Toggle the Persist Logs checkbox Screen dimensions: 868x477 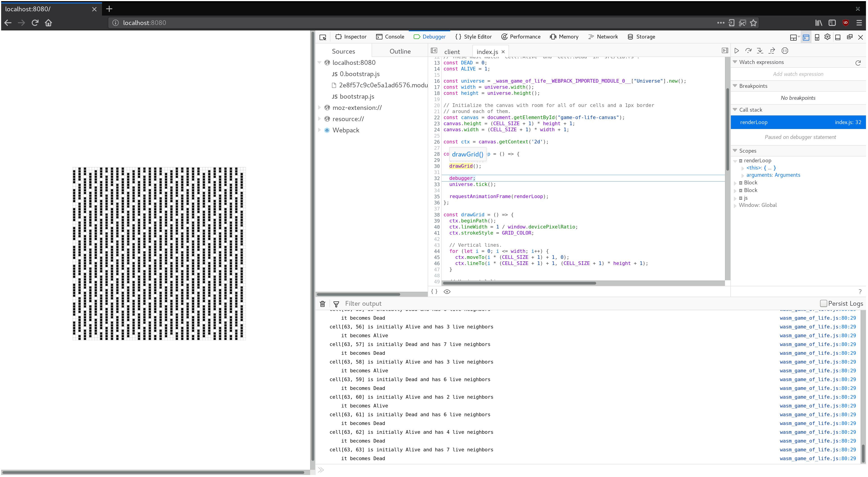point(823,303)
